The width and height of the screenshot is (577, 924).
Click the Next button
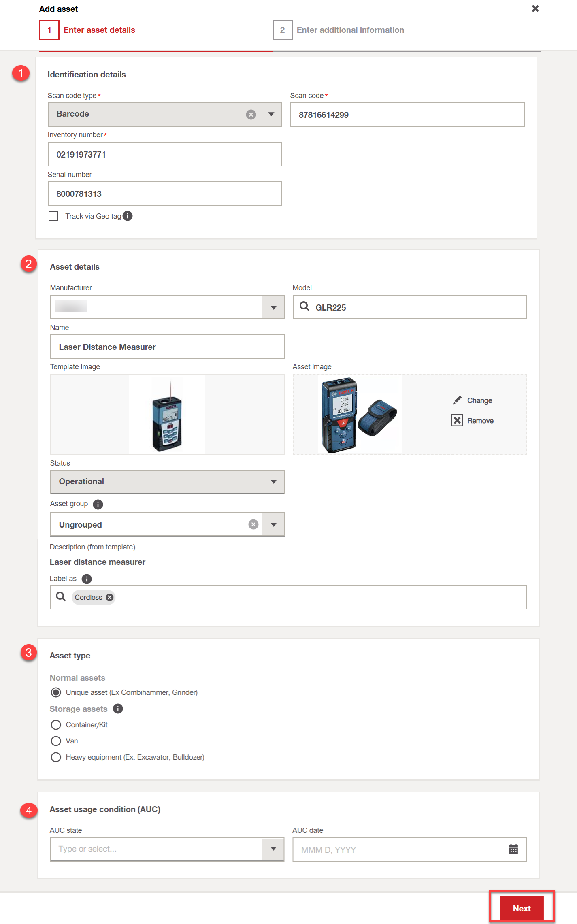[522, 908]
